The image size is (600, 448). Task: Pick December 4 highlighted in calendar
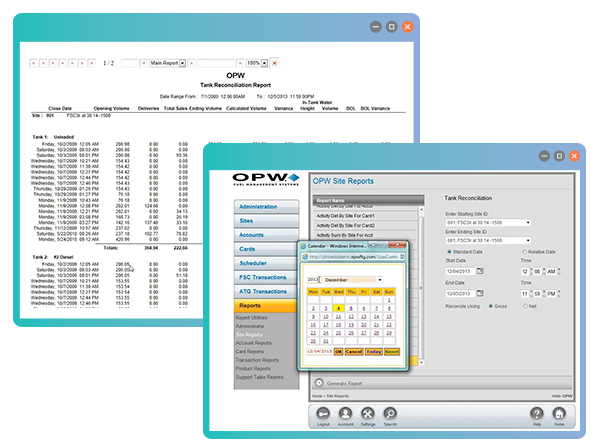click(x=338, y=308)
